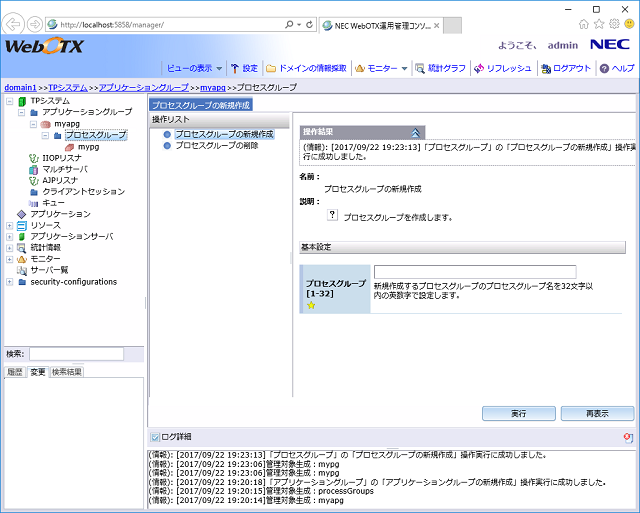Select プロセスグループの新規作成 operation
The height and width of the screenshot is (513, 640).
(223, 133)
